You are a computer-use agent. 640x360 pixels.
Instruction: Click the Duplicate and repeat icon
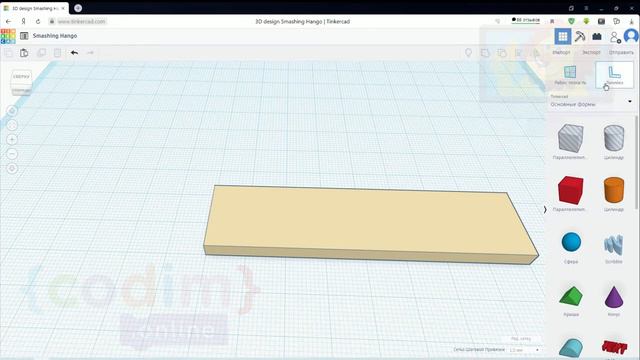click(x=42, y=53)
